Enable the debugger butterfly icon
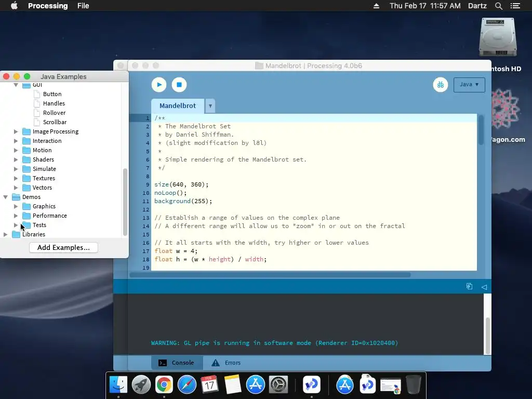Image resolution: width=532 pixels, height=399 pixels. coord(441,85)
